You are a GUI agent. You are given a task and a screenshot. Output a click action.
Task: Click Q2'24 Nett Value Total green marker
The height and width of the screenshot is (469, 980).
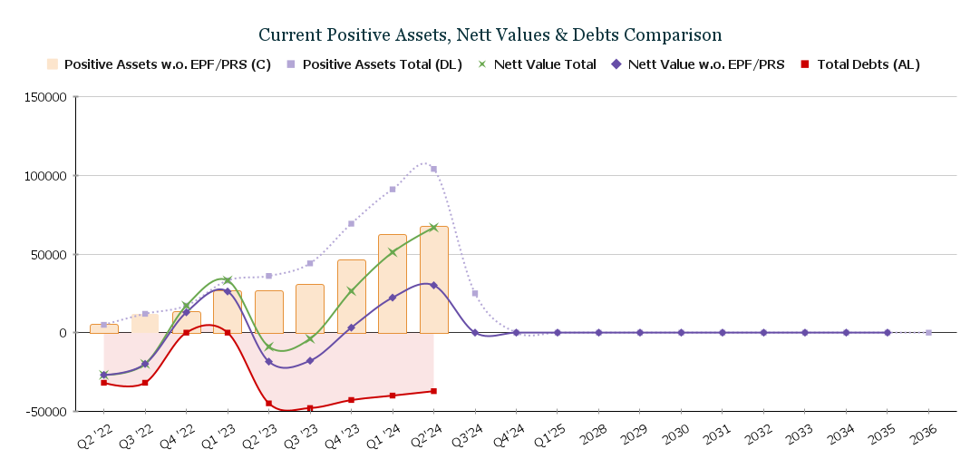click(x=433, y=228)
